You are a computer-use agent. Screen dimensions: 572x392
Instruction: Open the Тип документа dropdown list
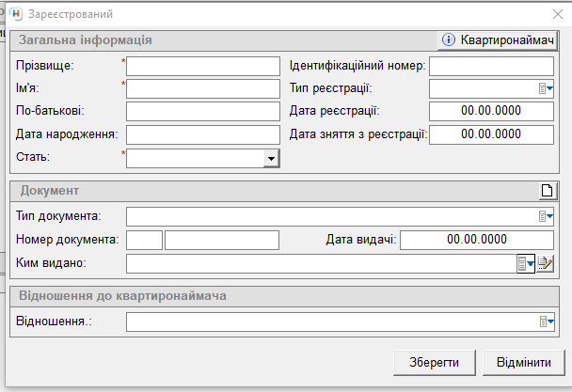tap(546, 216)
